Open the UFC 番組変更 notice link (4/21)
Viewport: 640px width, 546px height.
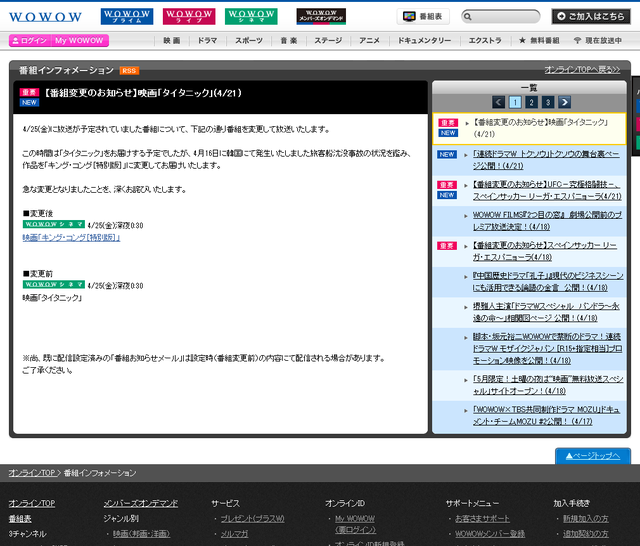coord(547,191)
